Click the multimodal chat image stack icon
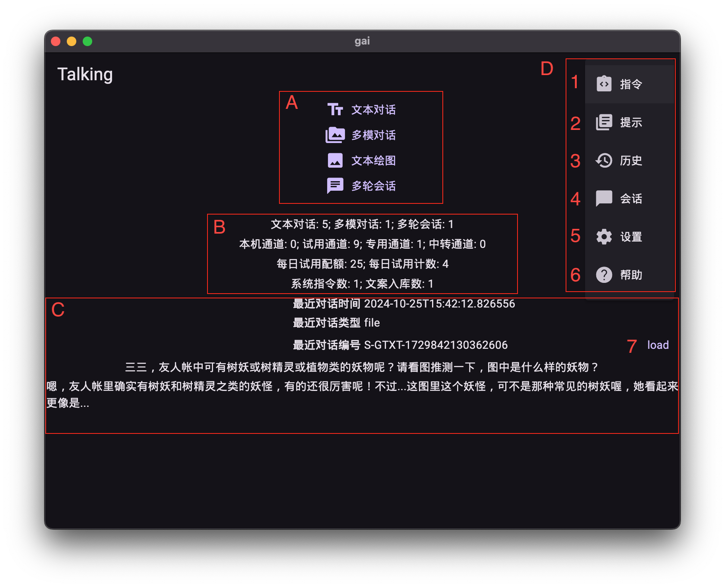The image size is (725, 588). coord(335,135)
